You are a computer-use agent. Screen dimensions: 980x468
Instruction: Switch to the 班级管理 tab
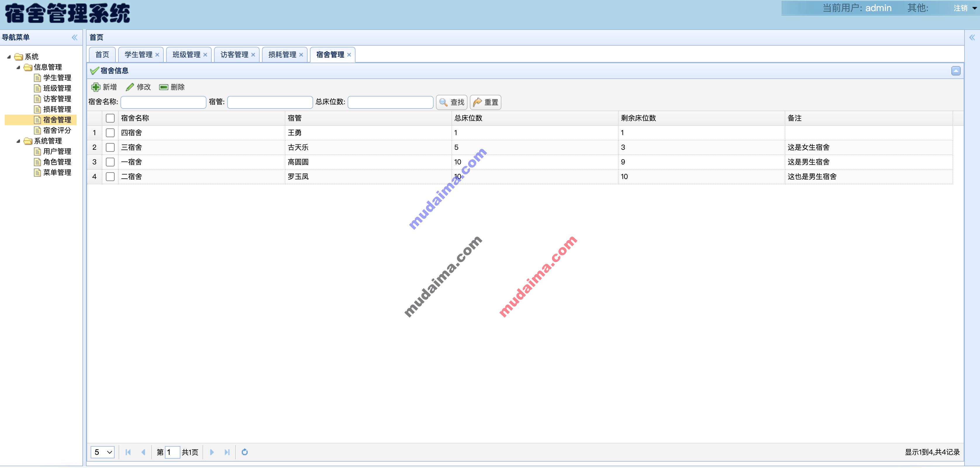point(187,55)
